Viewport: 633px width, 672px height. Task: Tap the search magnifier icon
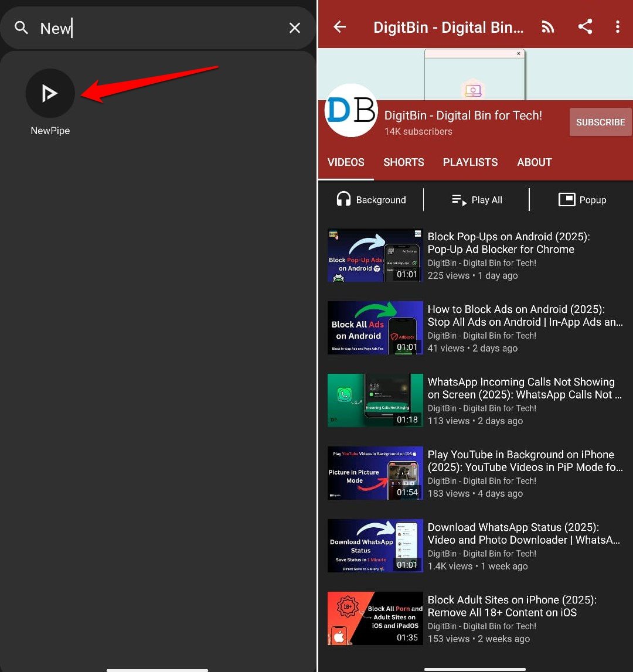coord(21,28)
